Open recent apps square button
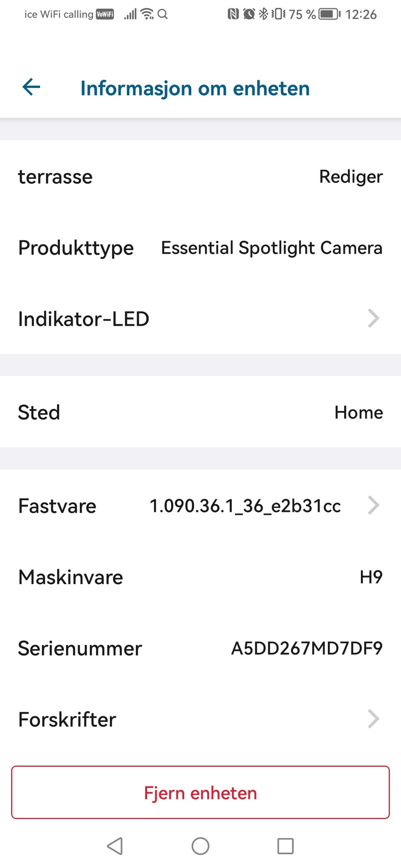The height and width of the screenshot is (868, 401). tap(286, 846)
